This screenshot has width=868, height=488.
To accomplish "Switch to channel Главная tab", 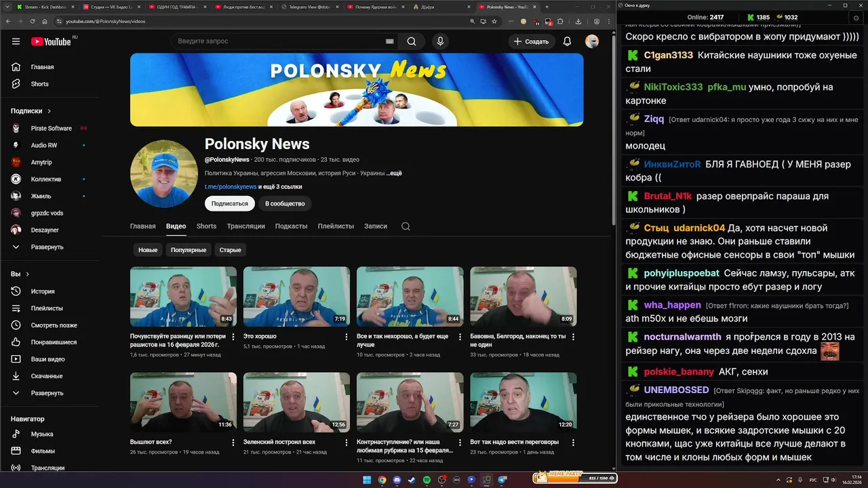I will pyautogui.click(x=142, y=226).
